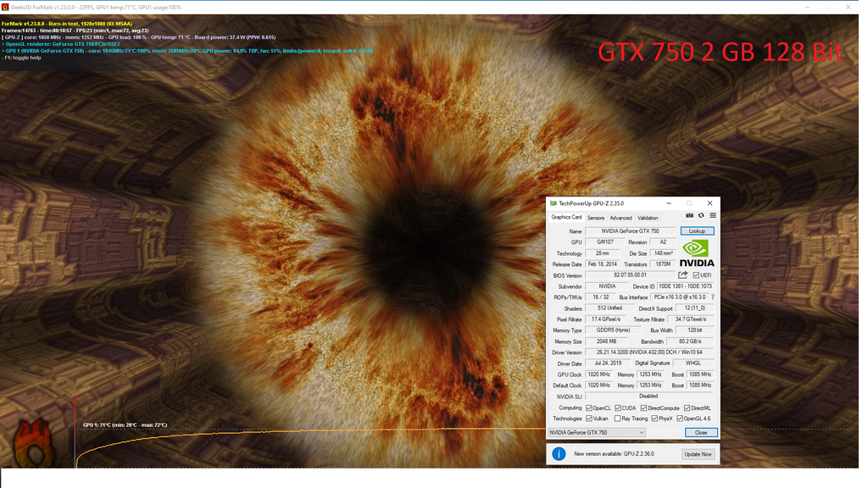Click the OpenGL renderer line in FurMark overlay
The height and width of the screenshot is (488, 868).
click(x=60, y=44)
